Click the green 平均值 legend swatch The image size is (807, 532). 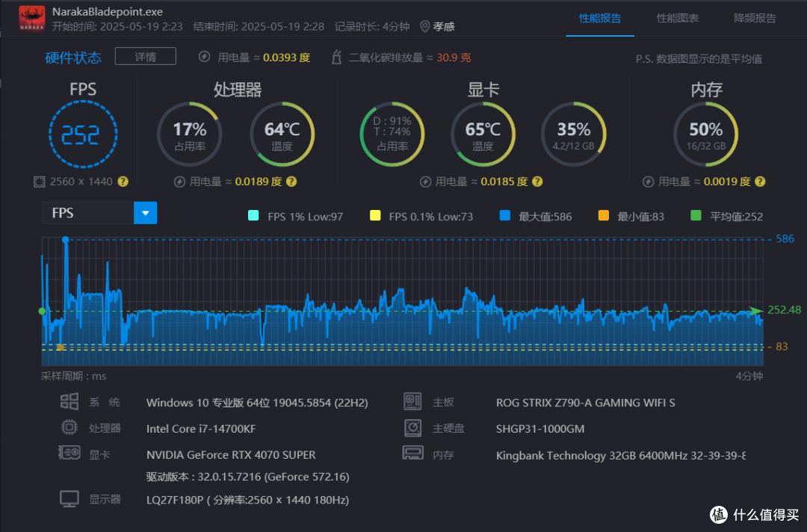point(696,216)
